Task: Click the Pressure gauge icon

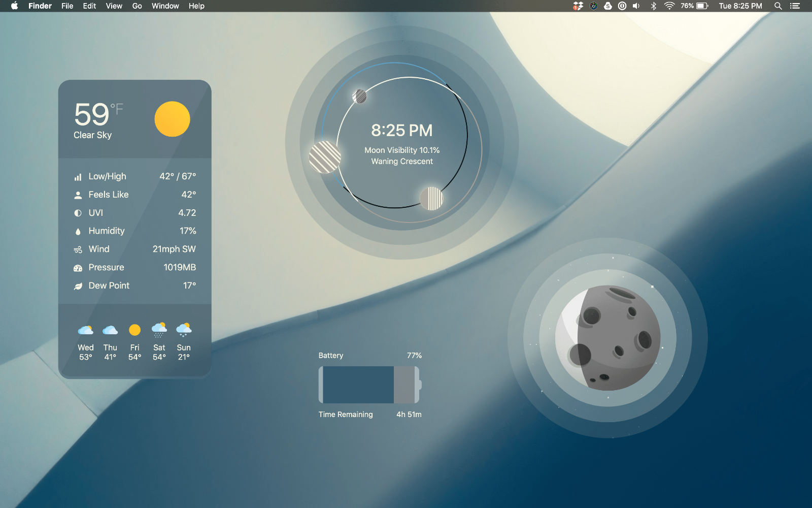Action: pyautogui.click(x=78, y=268)
